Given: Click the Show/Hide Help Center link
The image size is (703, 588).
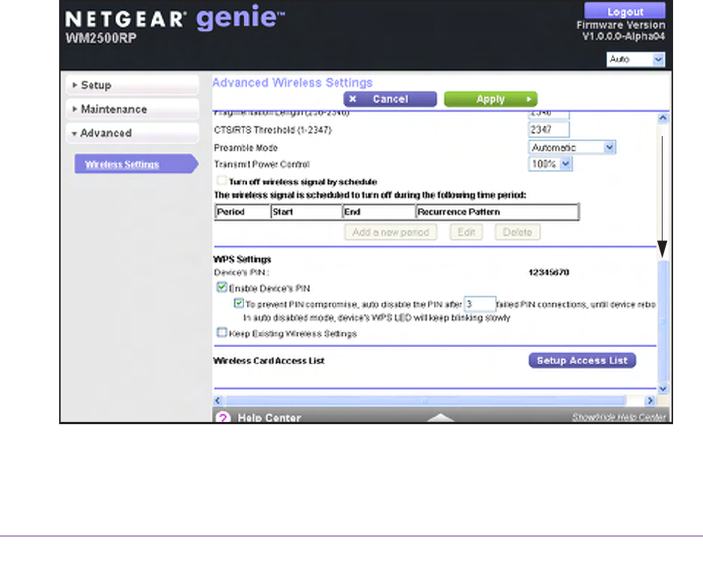Looking at the screenshot, I should click(619, 417).
